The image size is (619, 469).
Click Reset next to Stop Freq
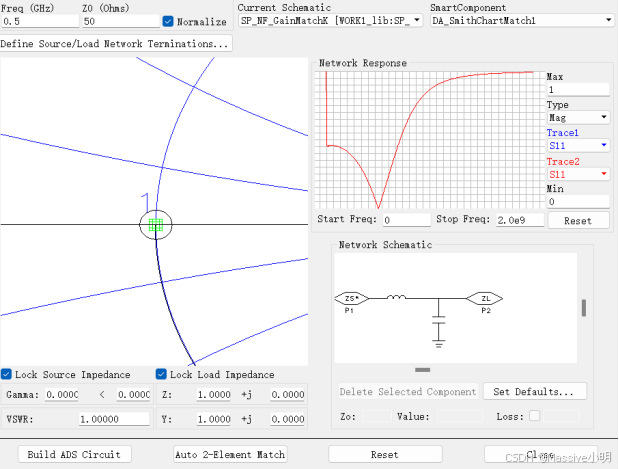click(x=578, y=220)
